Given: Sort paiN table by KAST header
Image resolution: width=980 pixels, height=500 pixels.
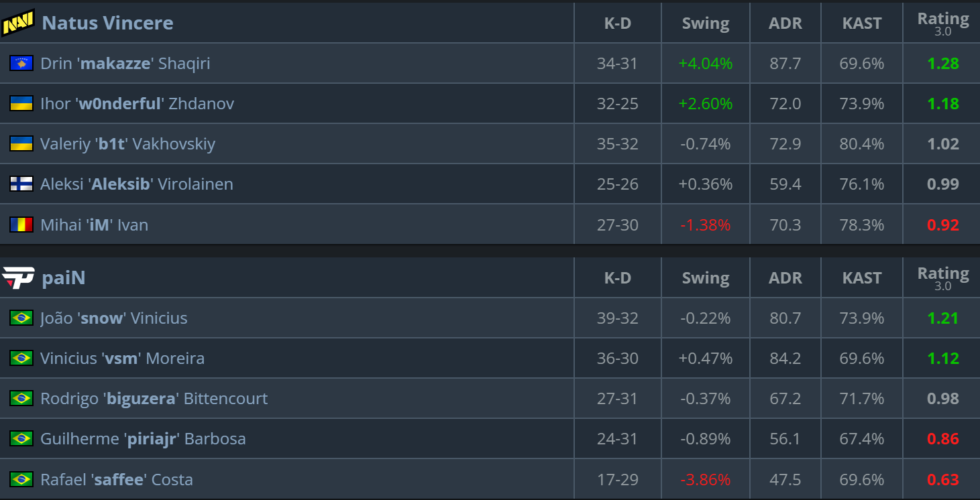Looking at the screenshot, I should click(x=862, y=277).
